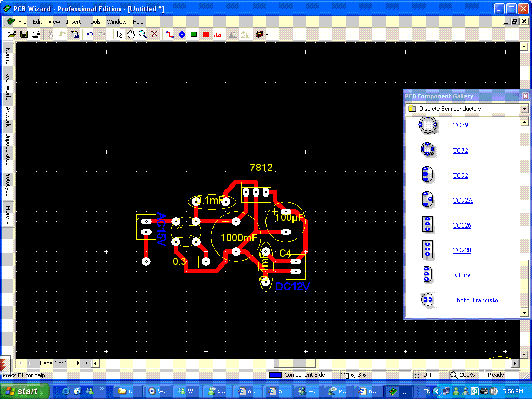Screen dimensions: 532x399
Task: Click the E-Line component link
Action: tap(461, 275)
